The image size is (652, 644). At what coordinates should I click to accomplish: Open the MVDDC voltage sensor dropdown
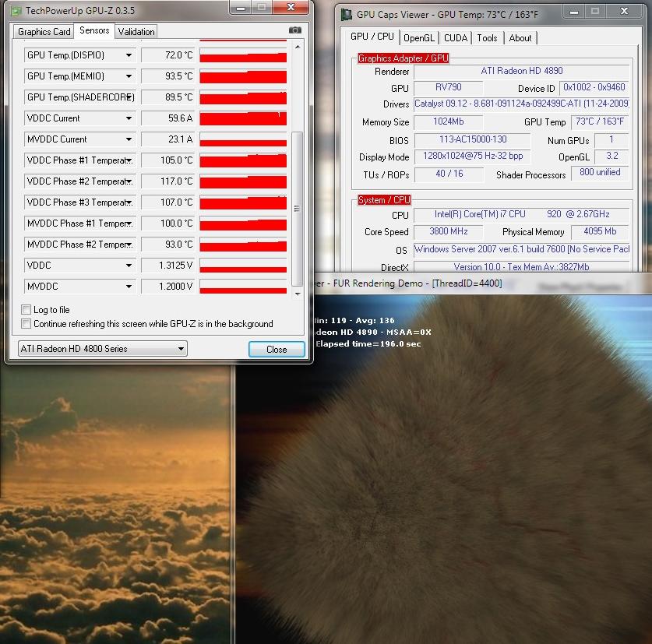[x=129, y=287]
